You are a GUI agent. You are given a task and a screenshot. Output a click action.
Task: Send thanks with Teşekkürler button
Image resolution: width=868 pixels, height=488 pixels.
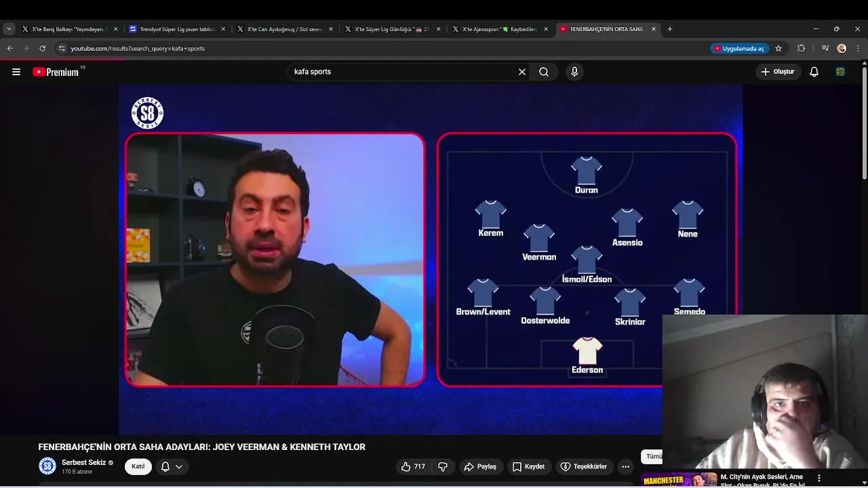[584, 466]
